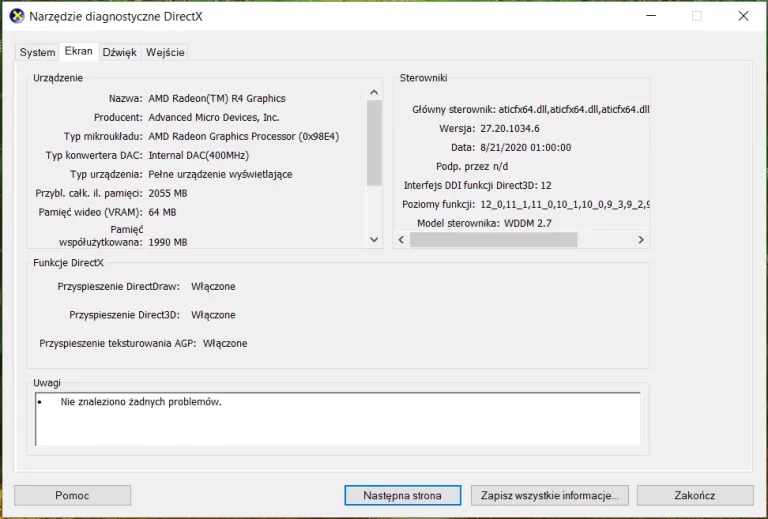Click the 'Nazwa:' label
The height and width of the screenshot is (519, 768).
tap(125, 98)
